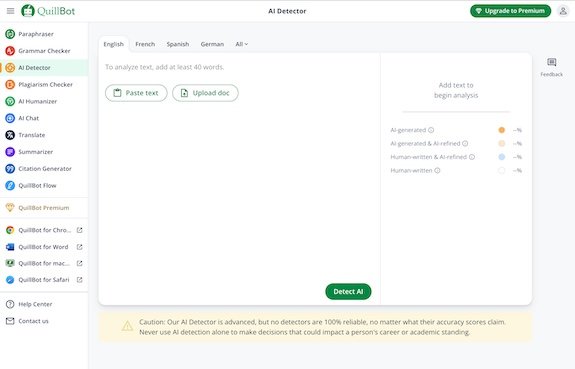575x369 pixels.
Task: Click info icon next to AI-generated
Action: click(431, 130)
